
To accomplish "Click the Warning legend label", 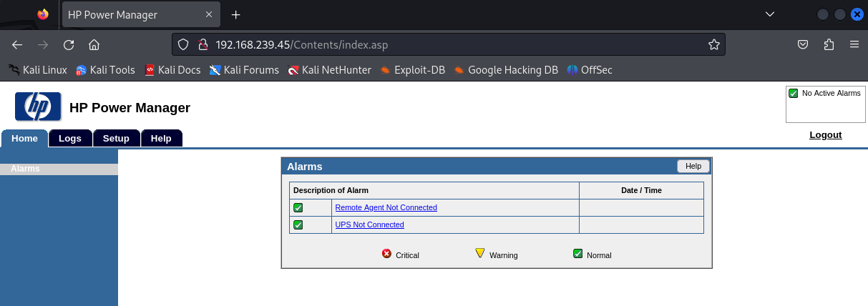I will click(x=503, y=255).
